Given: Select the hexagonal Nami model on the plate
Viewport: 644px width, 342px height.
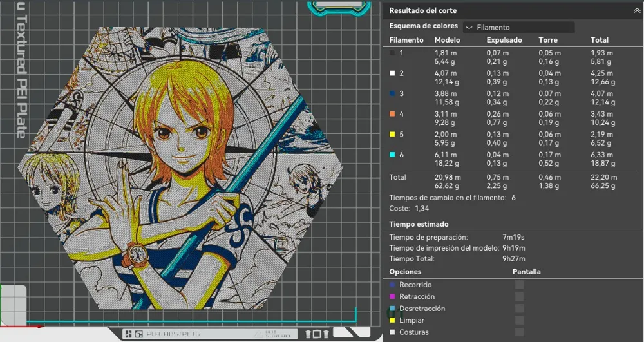Looking at the screenshot, I should (x=180, y=168).
